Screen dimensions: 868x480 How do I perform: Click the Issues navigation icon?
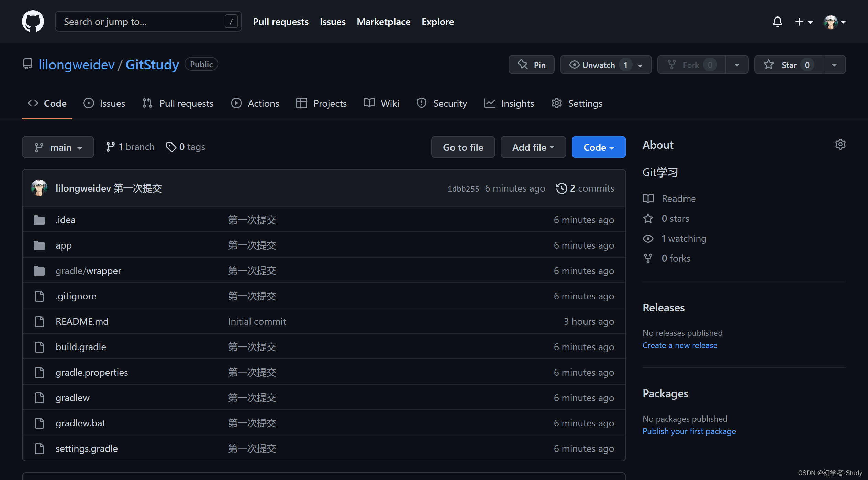[x=88, y=103]
